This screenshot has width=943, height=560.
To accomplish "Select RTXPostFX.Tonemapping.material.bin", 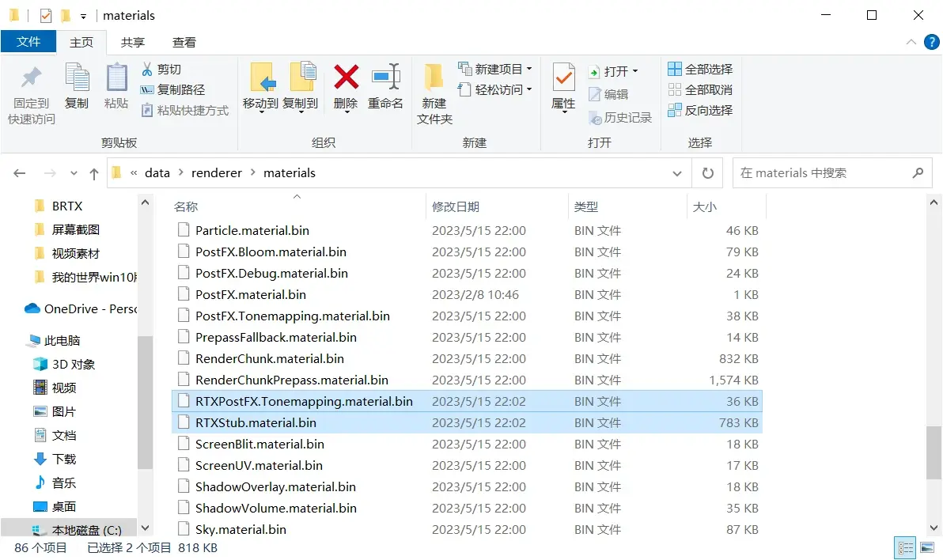I will 467,401.
